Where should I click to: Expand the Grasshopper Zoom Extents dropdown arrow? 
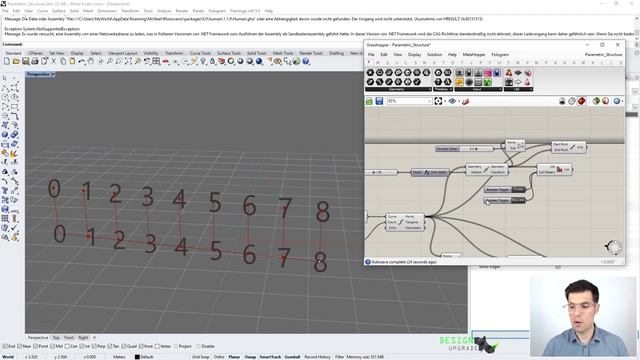coord(444,101)
